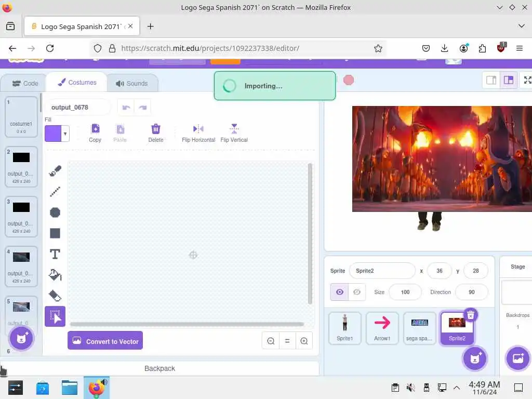Screen dimensions: 532x399
Task: Select the Arrow1 sprite
Action: 382,328
